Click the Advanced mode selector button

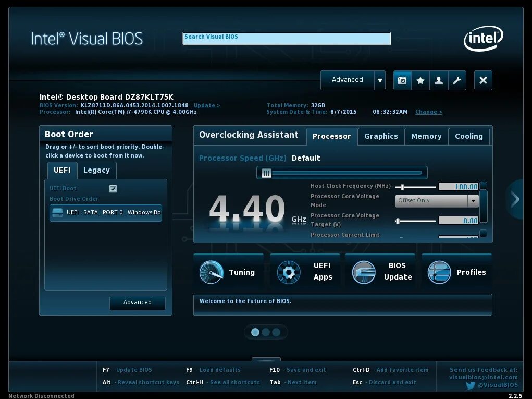pos(348,80)
